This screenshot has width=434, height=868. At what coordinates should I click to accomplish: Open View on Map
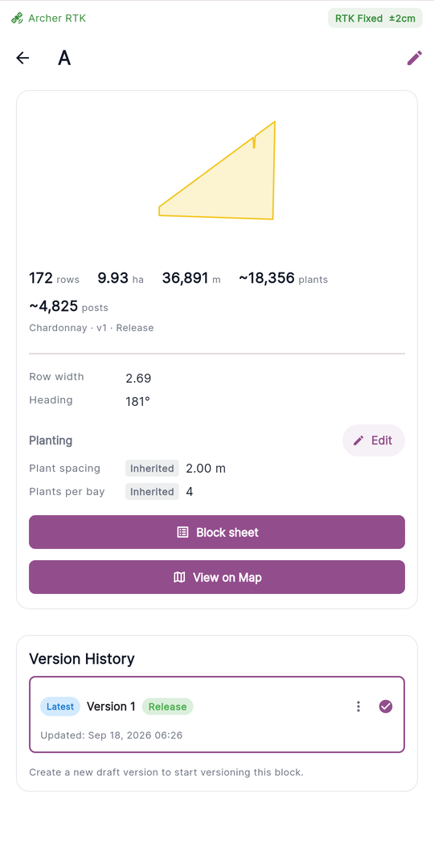(217, 577)
